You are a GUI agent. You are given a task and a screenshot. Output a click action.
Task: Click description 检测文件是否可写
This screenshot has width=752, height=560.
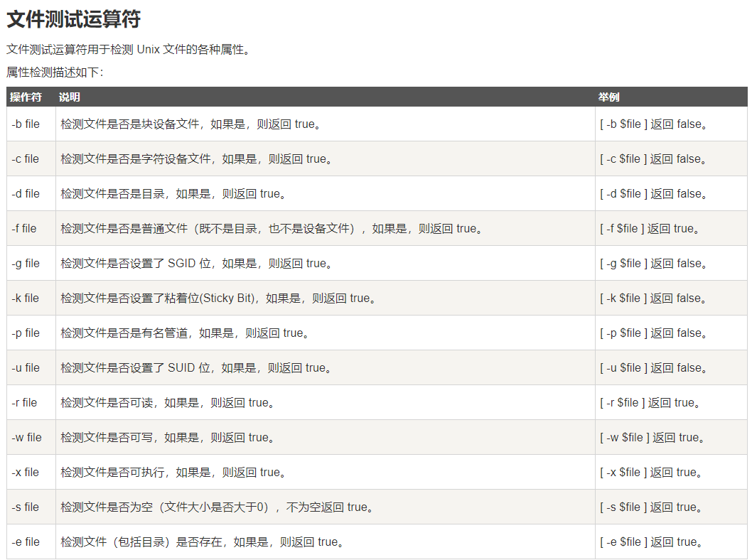(x=168, y=438)
